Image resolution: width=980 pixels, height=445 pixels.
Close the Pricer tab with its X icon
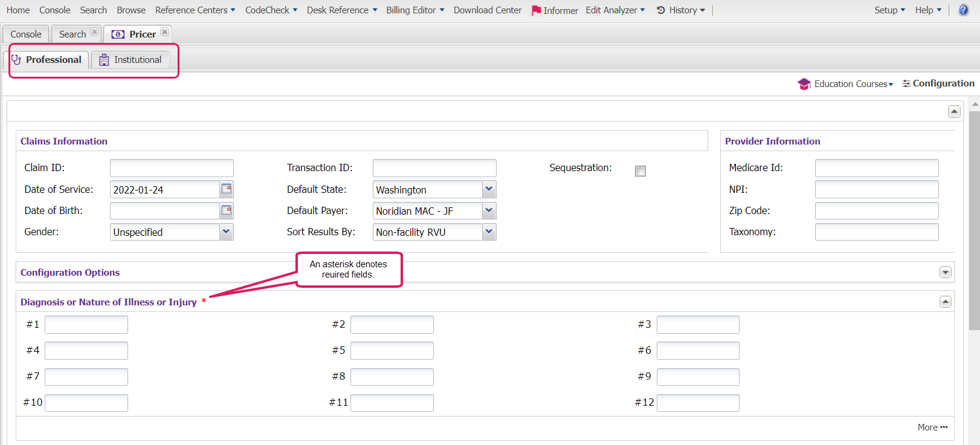pos(164,32)
